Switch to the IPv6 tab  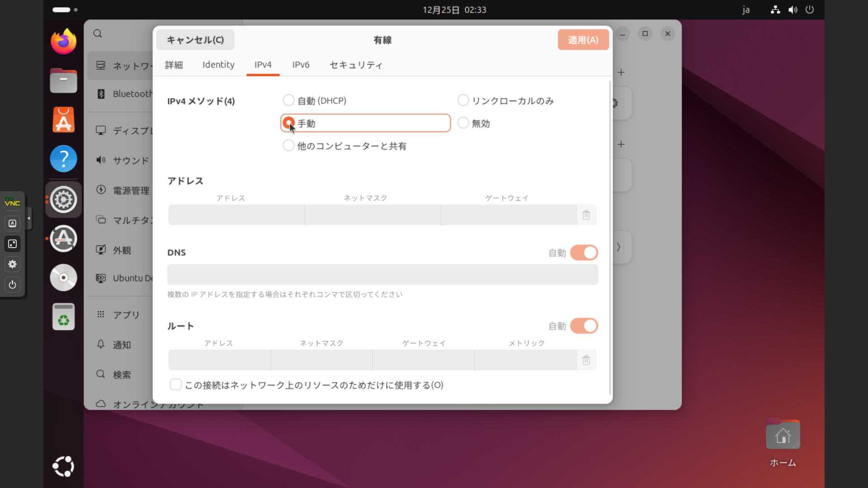[301, 65]
